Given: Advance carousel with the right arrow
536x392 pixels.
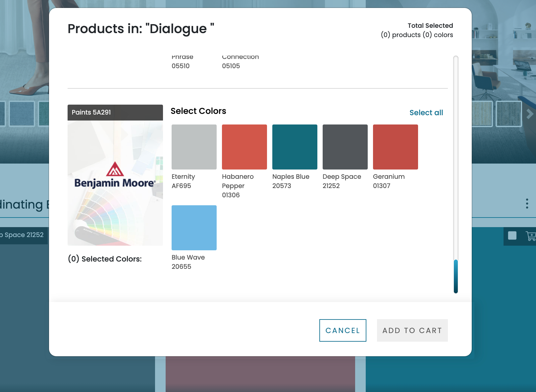Looking at the screenshot, I should point(530,114).
